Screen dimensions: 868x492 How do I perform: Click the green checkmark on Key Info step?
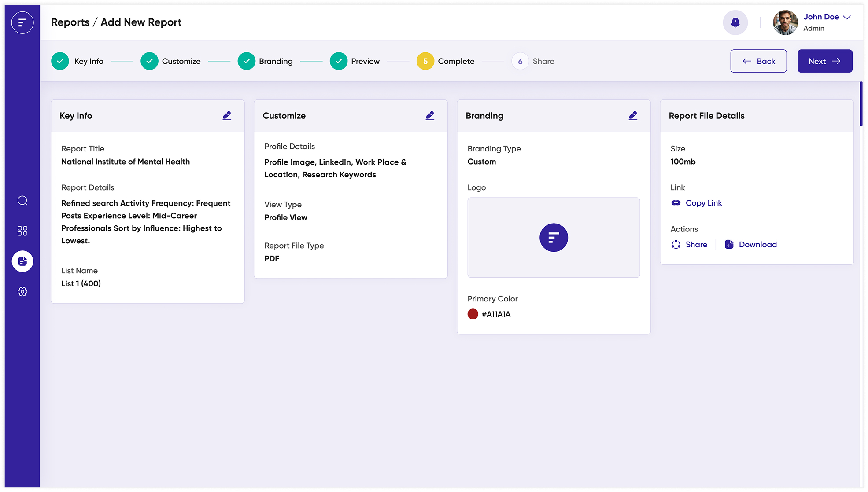click(60, 61)
